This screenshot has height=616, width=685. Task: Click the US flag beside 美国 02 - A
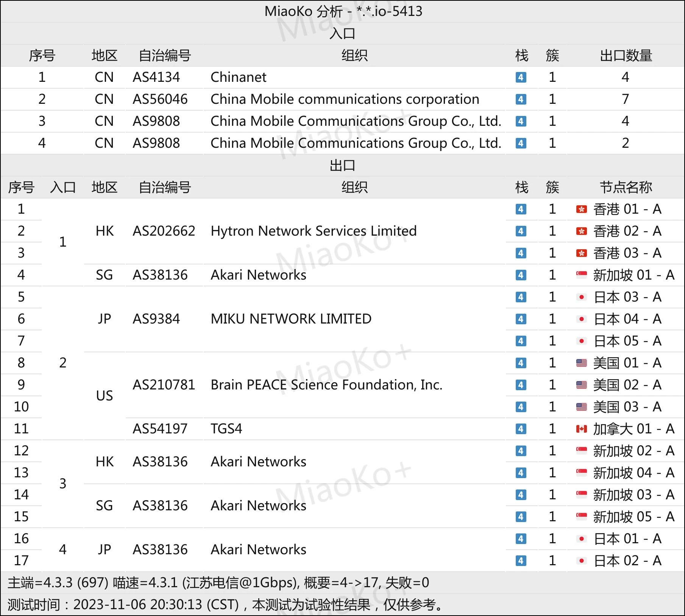[581, 385]
